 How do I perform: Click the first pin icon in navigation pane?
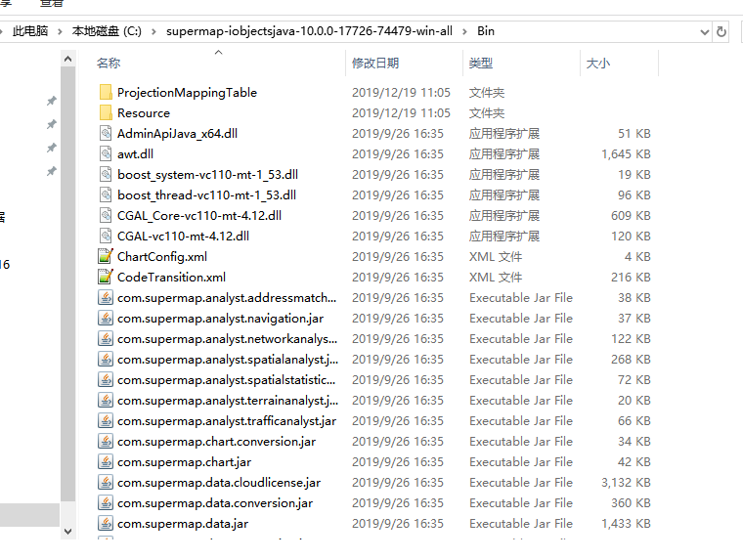[52, 102]
